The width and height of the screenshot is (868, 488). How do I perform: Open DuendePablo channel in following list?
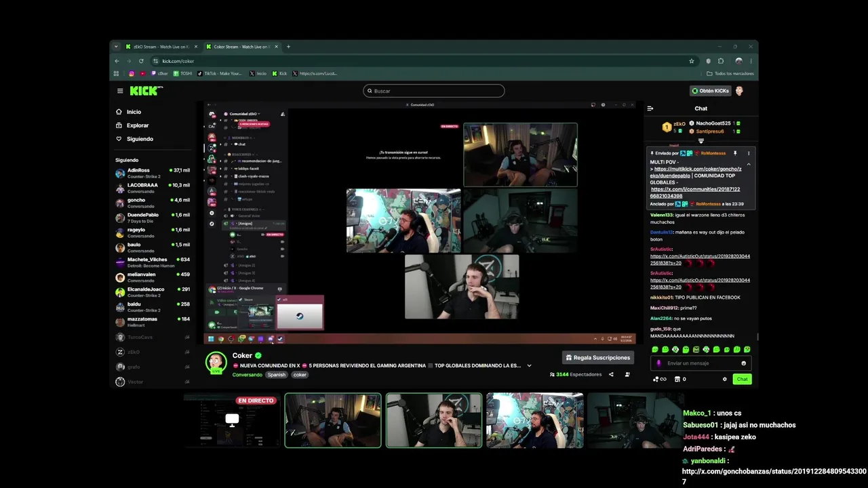click(x=153, y=218)
